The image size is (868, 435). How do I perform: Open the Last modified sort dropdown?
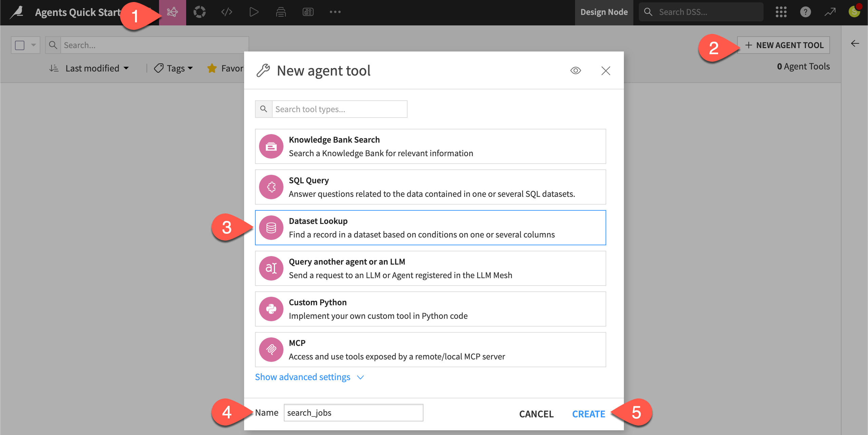point(93,68)
